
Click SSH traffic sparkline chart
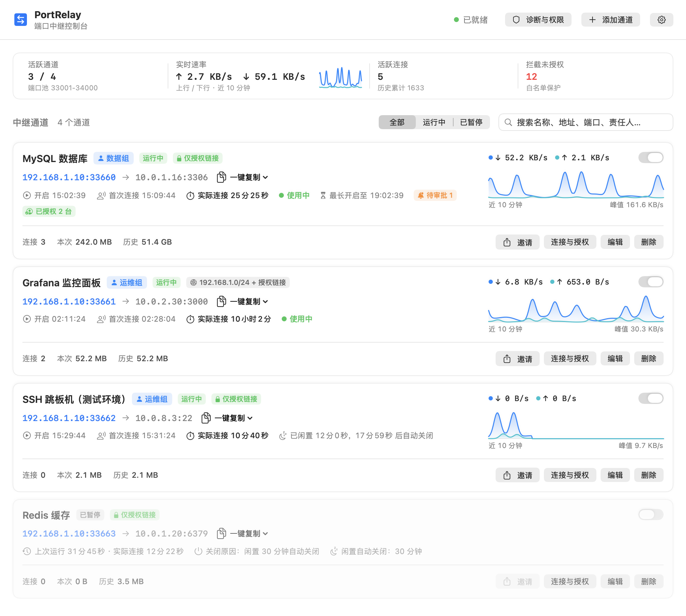(x=576, y=425)
